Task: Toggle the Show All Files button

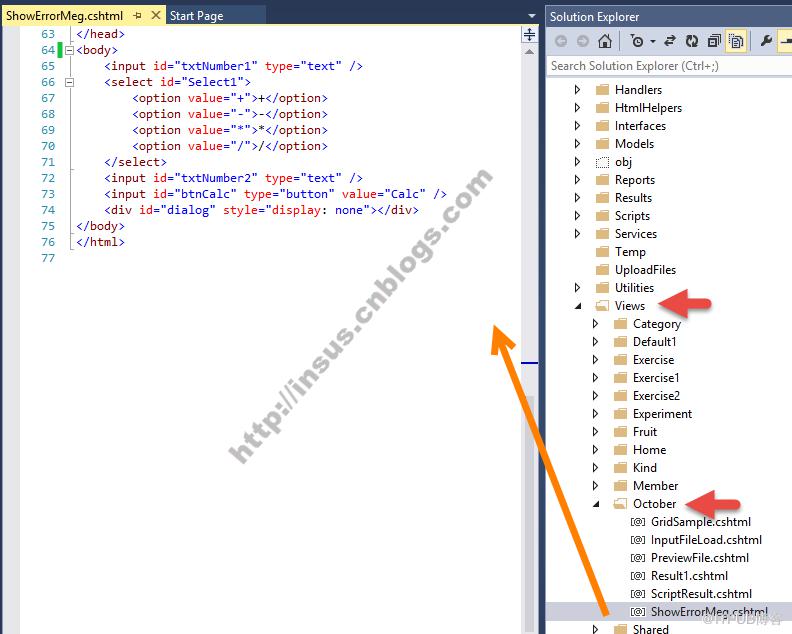Action: (x=736, y=41)
